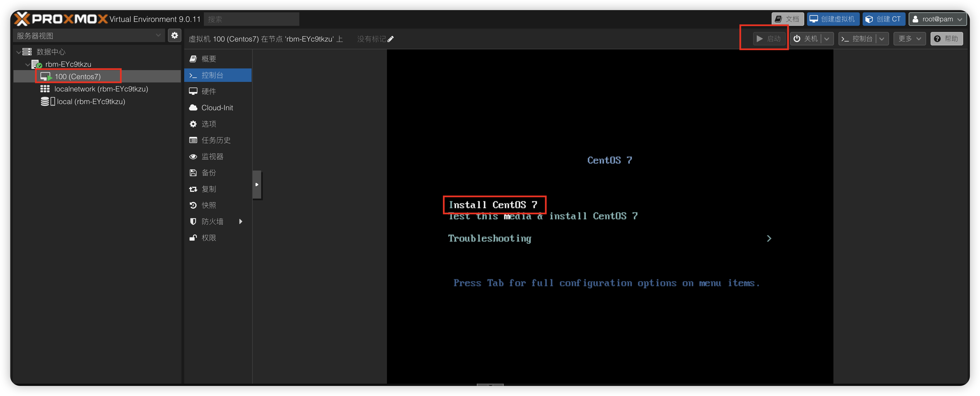980x396 pixels.
Task: Click 创建虚拟机 create VM button
Action: pos(832,19)
